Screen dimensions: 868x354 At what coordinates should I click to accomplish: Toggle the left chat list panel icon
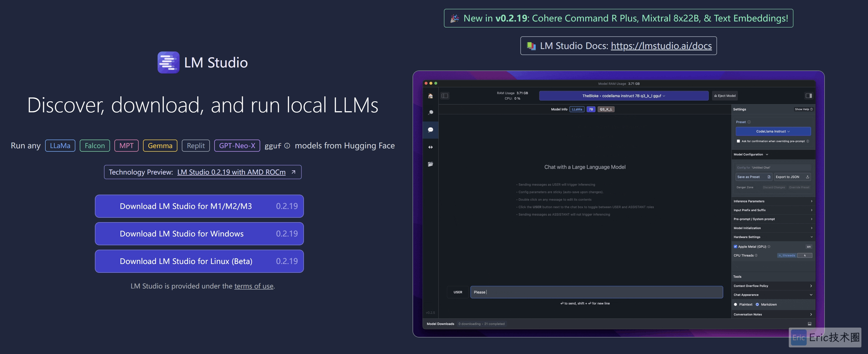pos(445,96)
